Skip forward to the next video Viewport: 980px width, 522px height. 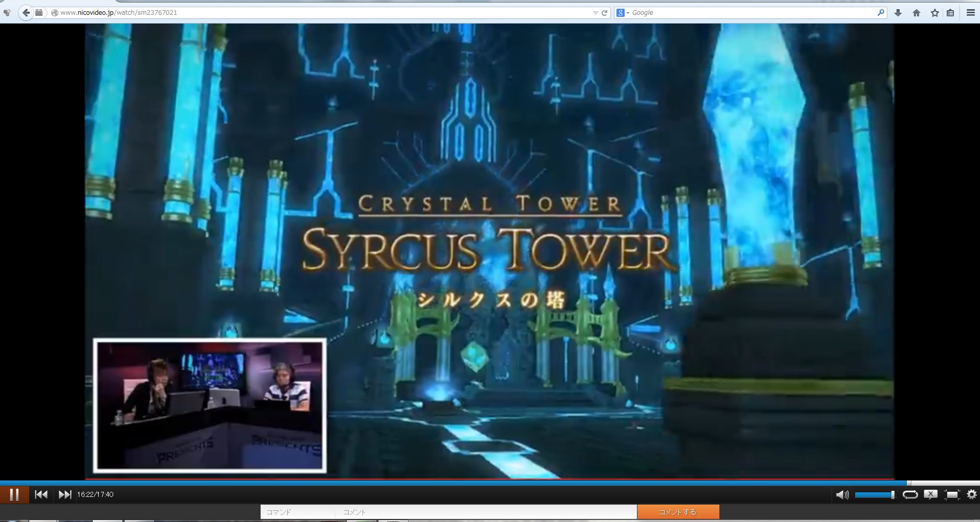(65, 494)
